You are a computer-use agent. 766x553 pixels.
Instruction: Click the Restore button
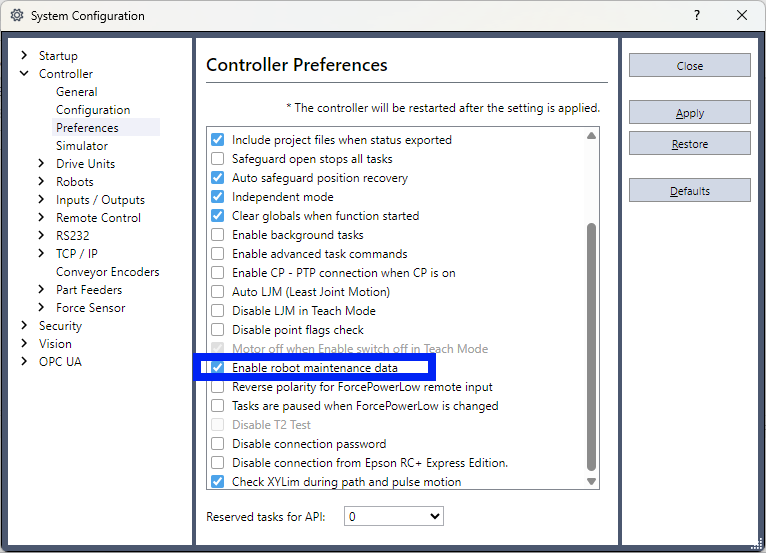tap(689, 144)
